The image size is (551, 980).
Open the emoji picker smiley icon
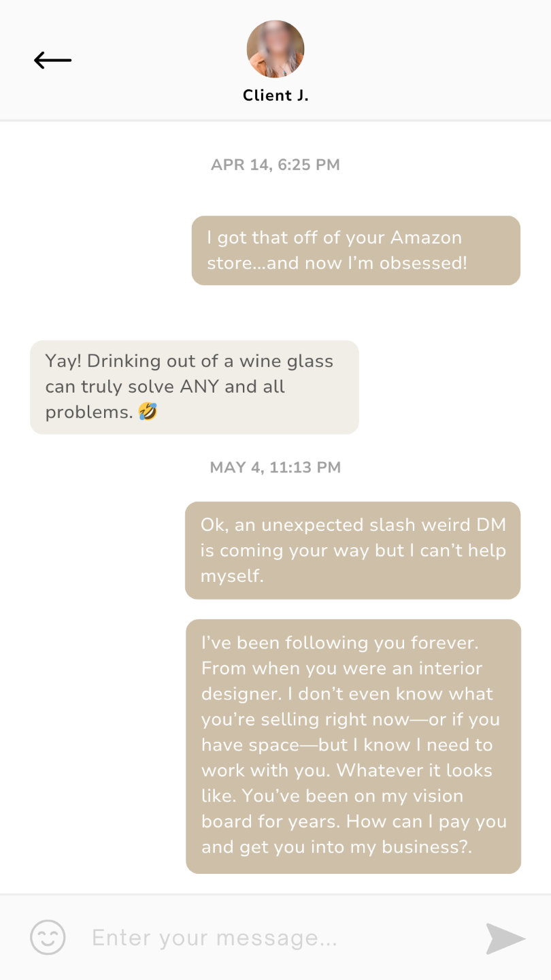point(48,938)
